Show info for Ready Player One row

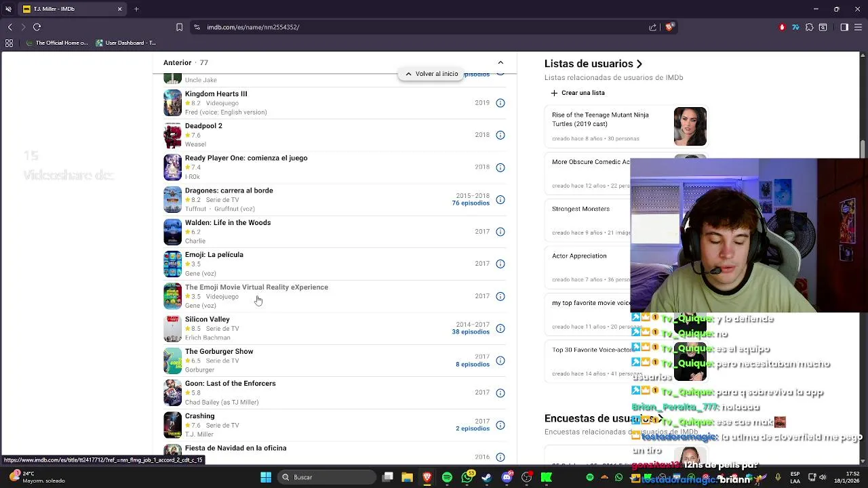coord(500,167)
